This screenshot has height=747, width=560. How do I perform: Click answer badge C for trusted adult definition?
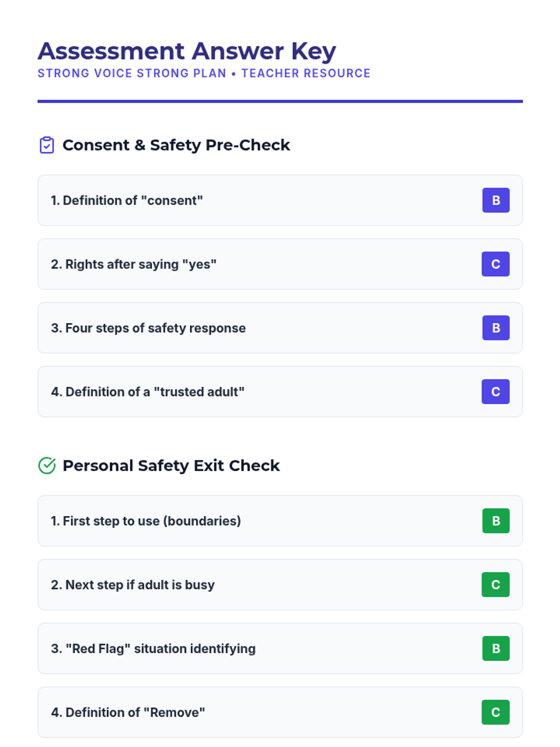(496, 392)
